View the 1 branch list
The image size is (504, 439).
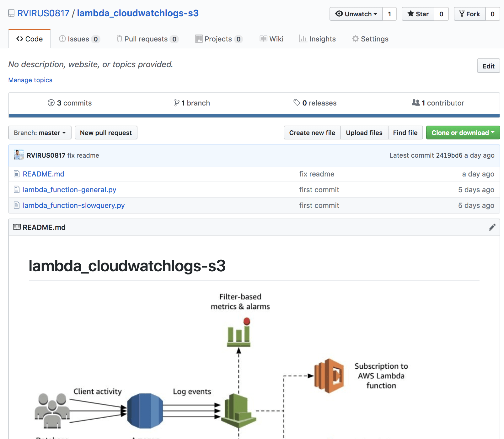click(192, 103)
